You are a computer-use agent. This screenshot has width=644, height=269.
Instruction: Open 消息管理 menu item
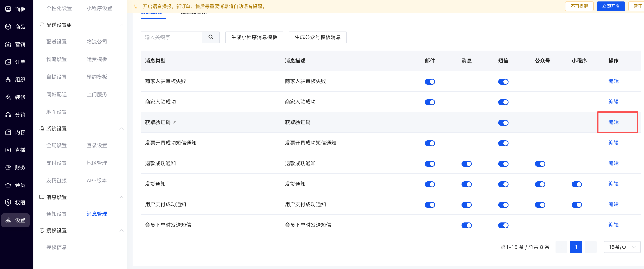point(97,214)
